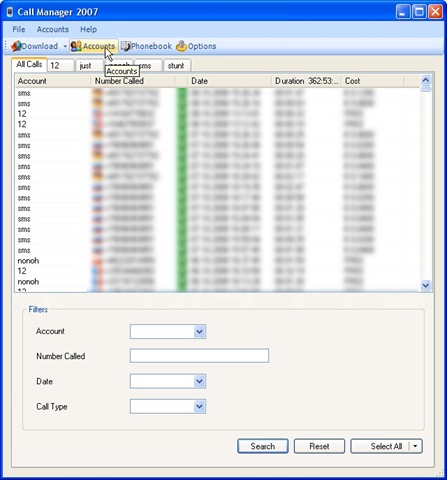Viewport: 447px width, 480px height.
Task: Switch to the stunt tab
Action: [x=177, y=65]
